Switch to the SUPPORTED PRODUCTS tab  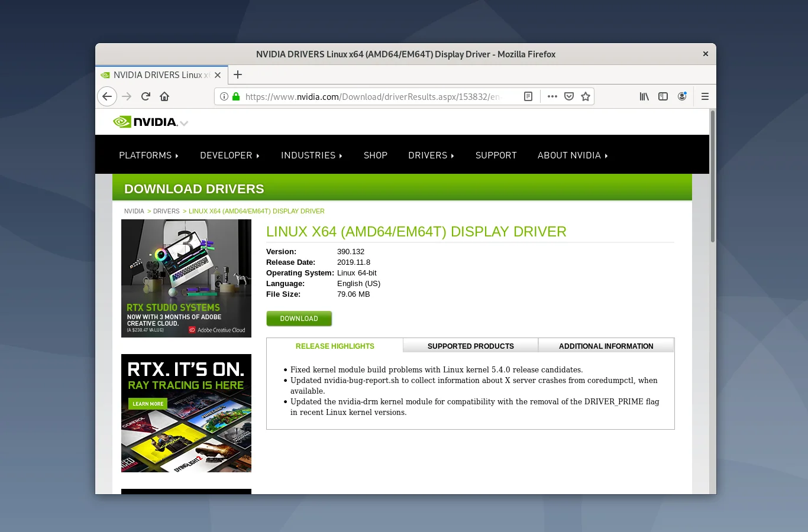[x=471, y=346]
